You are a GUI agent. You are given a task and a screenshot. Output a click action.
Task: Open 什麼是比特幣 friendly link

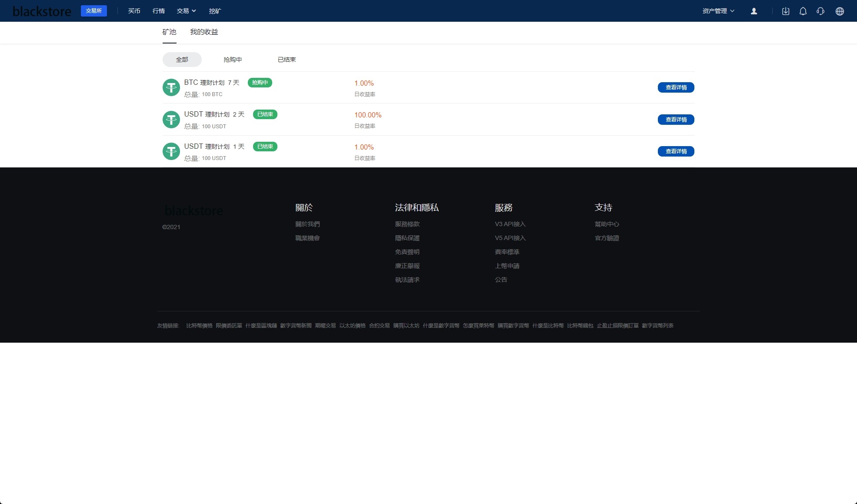548,326
